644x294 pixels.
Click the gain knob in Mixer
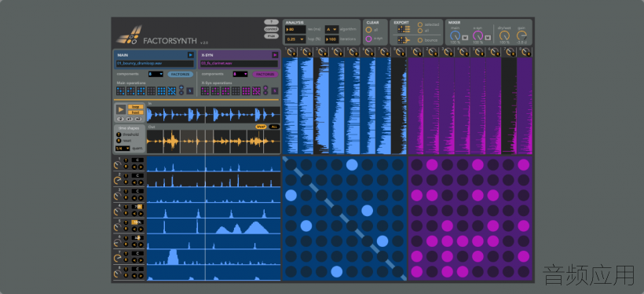(521, 36)
